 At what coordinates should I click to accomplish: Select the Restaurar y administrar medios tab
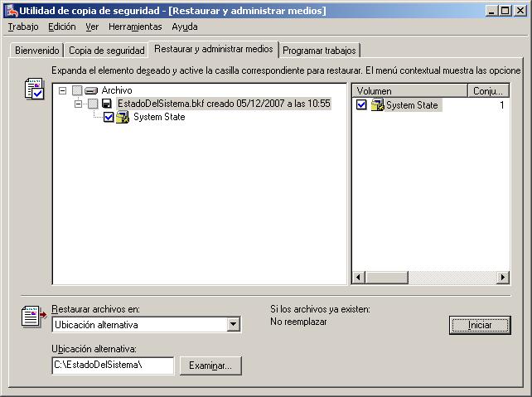point(214,49)
